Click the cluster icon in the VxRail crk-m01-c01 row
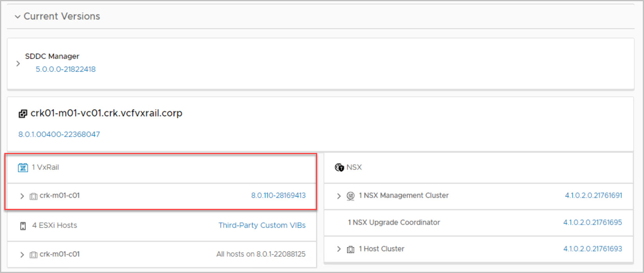644x273 pixels. point(34,196)
